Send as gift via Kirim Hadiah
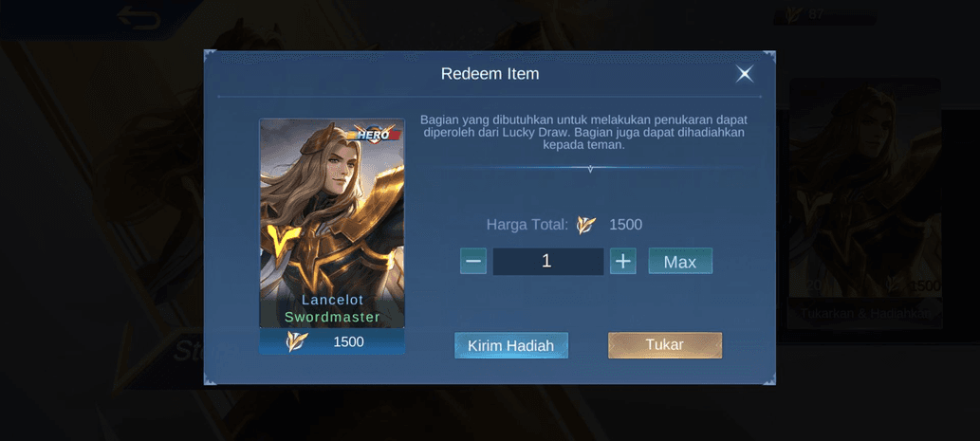 (511, 345)
